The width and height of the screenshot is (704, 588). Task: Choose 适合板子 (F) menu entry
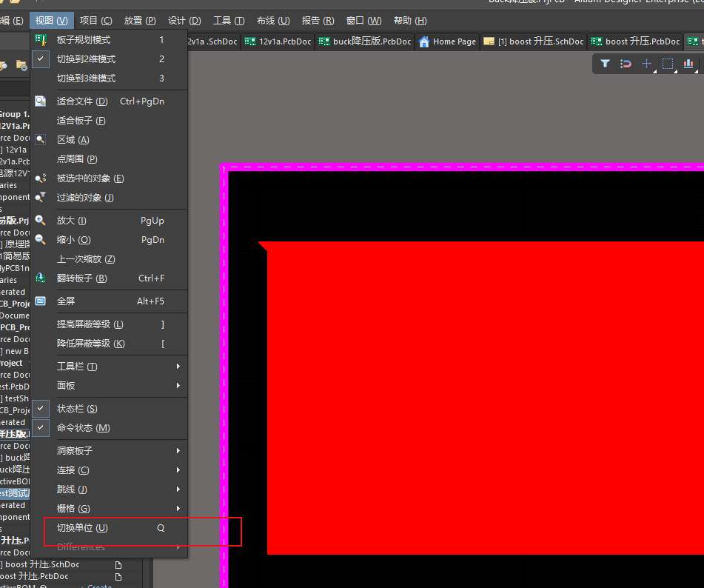(x=109, y=121)
